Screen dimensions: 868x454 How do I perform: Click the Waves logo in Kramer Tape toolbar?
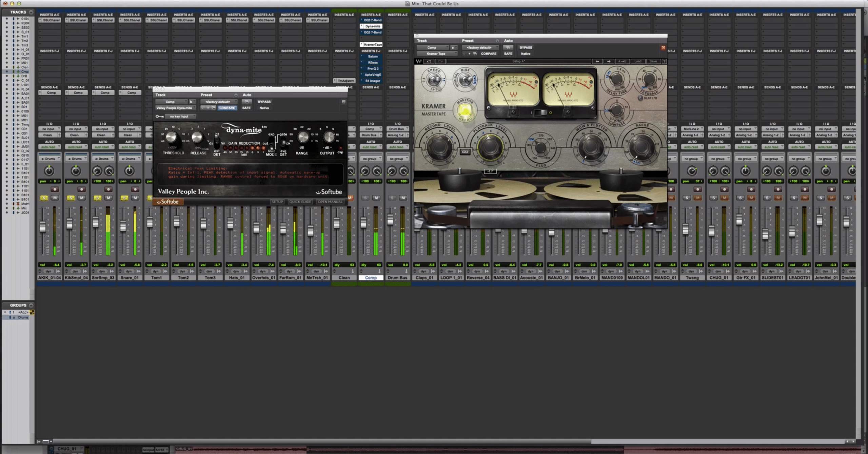(x=419, y=61)
